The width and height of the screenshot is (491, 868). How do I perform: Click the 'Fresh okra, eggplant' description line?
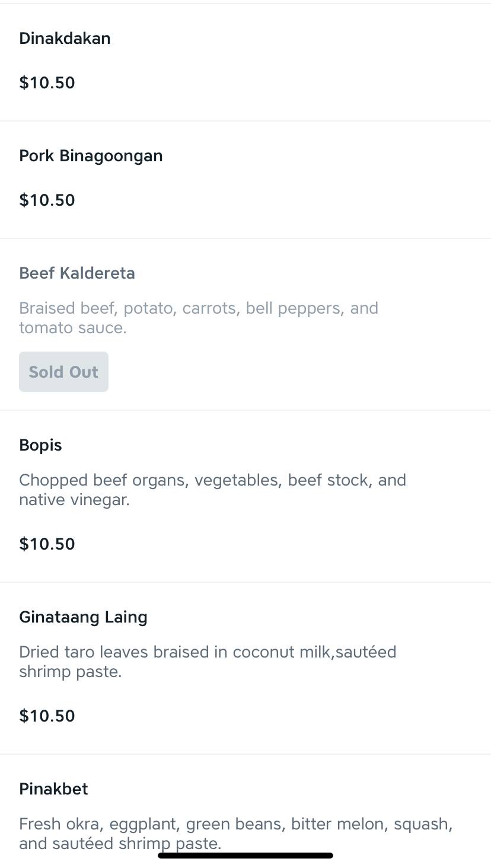235,824
